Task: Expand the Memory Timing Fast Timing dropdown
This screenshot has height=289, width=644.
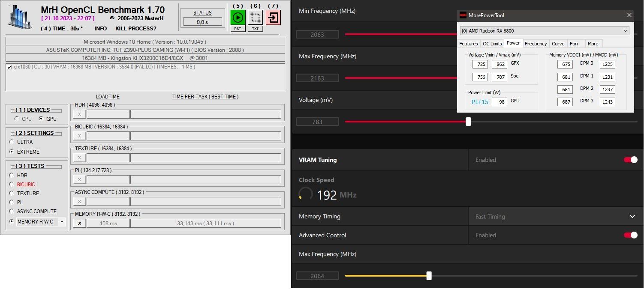Action: click(556, 217)
